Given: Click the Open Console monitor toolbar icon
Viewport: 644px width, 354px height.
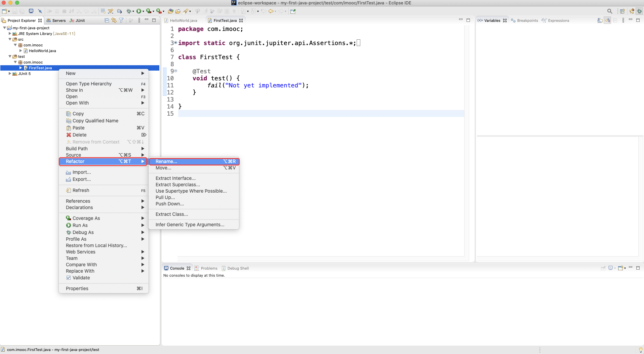Looking at the screenshot, I should click(31, 11).
